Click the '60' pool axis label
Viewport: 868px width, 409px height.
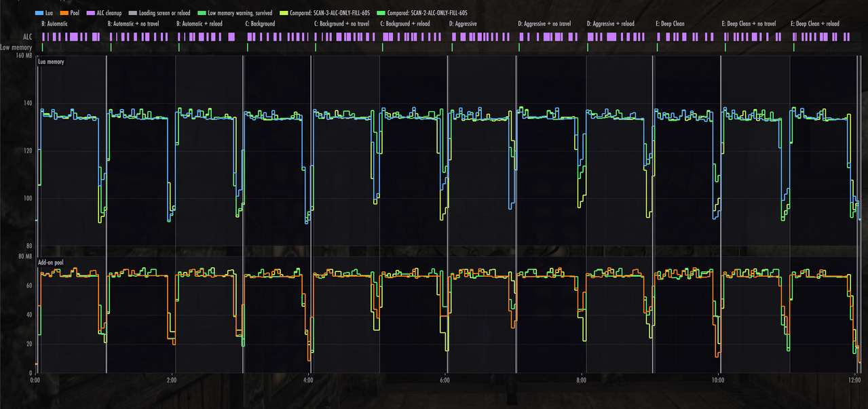(29, 286)
